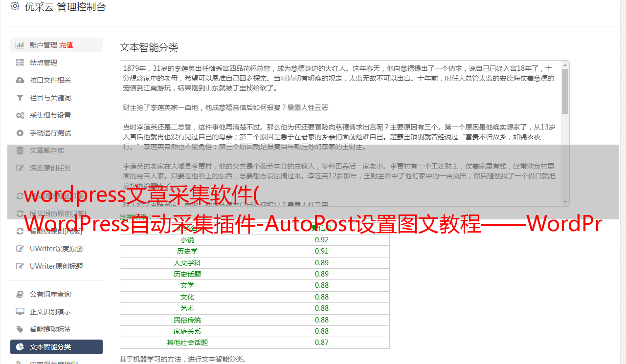Click inside the article text area
The height and width of the screenshot is (364, 626).
click(340, 133)
